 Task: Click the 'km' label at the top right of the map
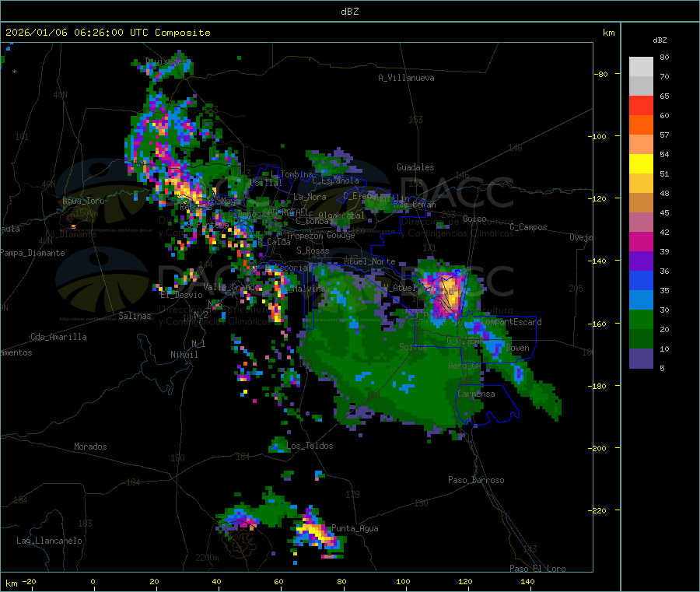click(608, 33)
